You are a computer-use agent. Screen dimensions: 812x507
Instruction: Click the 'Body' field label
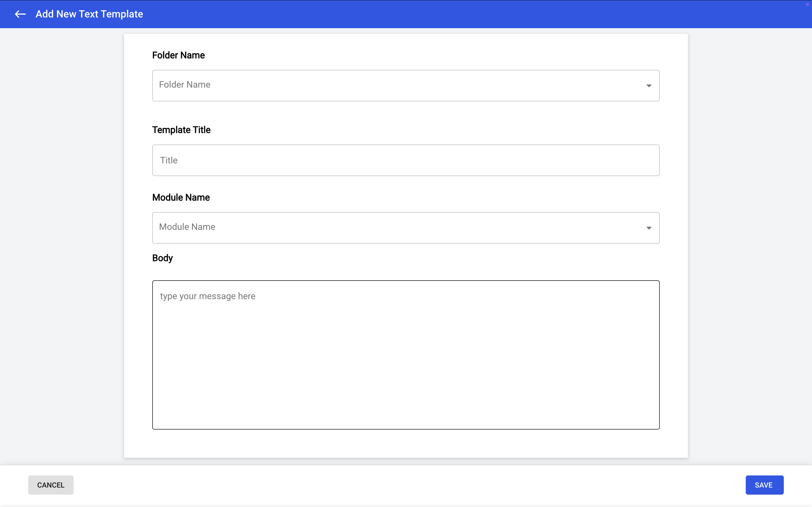[162, 258]
